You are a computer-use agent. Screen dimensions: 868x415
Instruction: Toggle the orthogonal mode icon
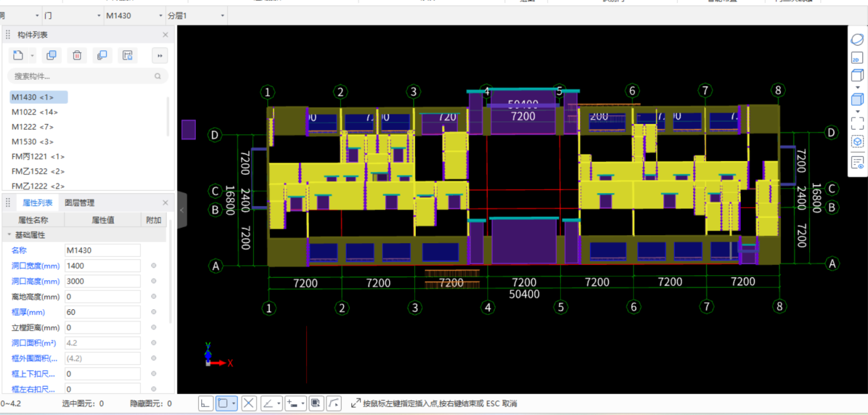205,403
